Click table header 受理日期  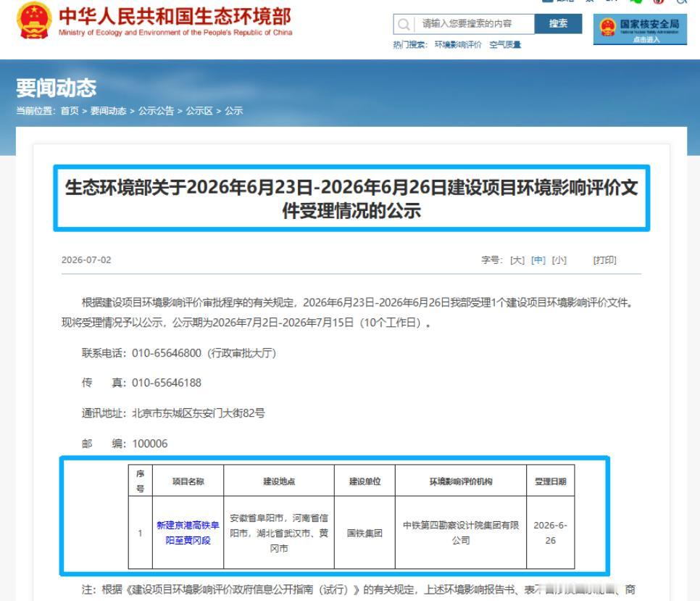[551, 481]
